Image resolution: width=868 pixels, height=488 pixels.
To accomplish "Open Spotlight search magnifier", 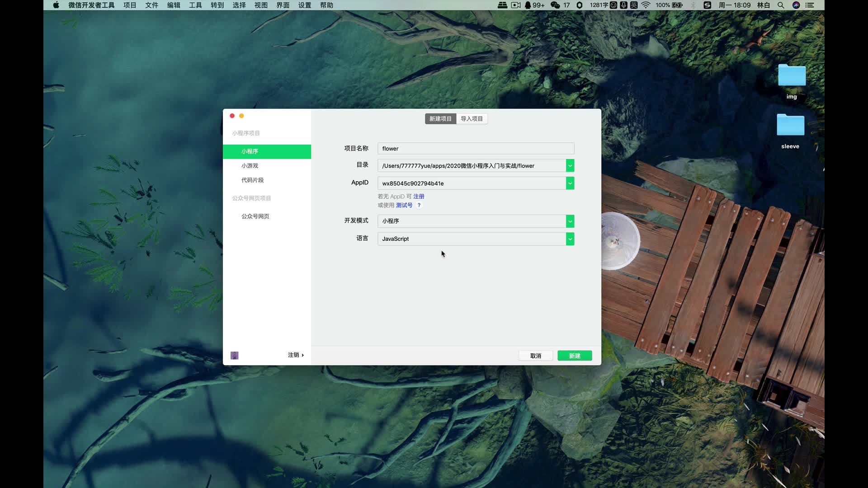I will 781,5.
